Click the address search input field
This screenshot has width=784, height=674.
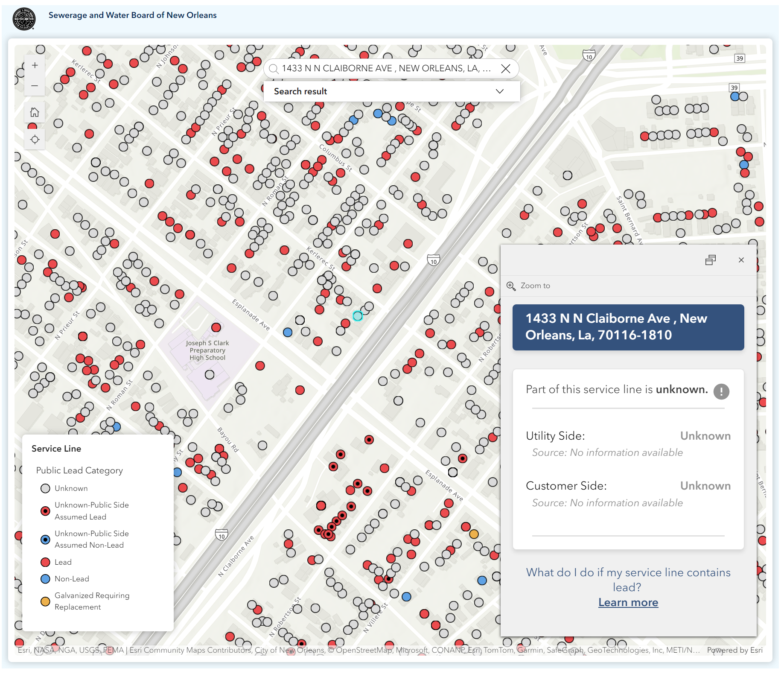[x=384, y=68]
